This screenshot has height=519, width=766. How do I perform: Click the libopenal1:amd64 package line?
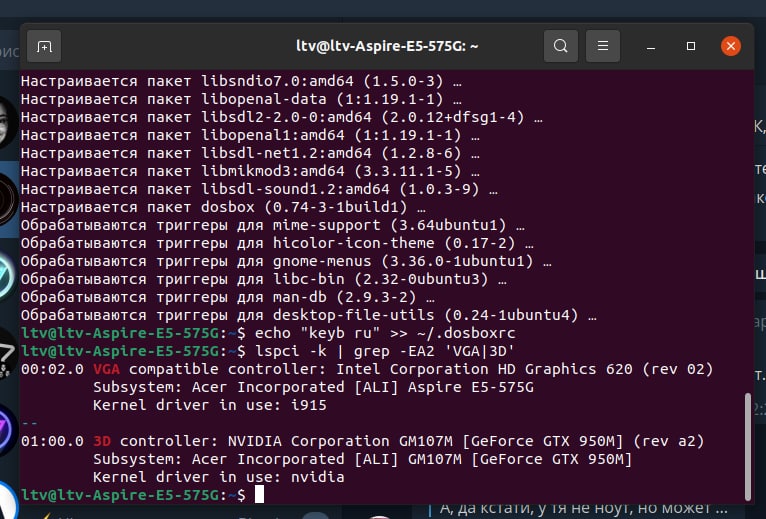[250, 135]
